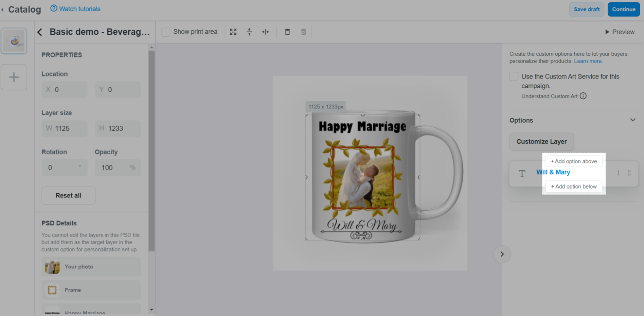This screenshot has width=644, height=316.
Task: Click the text type icon on Will & Mary
Action: point(522,174)
